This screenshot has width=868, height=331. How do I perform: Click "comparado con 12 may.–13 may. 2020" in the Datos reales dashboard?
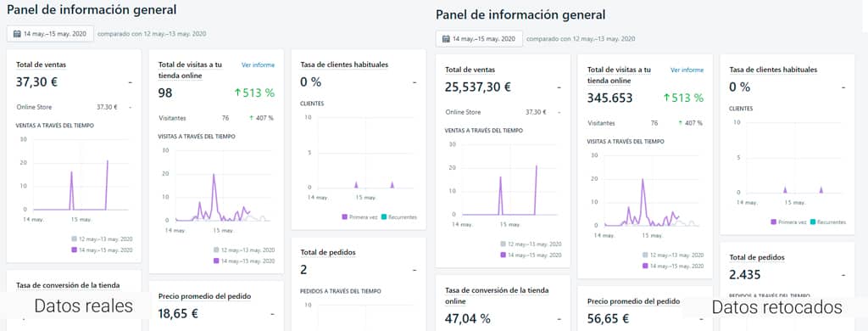152,34
